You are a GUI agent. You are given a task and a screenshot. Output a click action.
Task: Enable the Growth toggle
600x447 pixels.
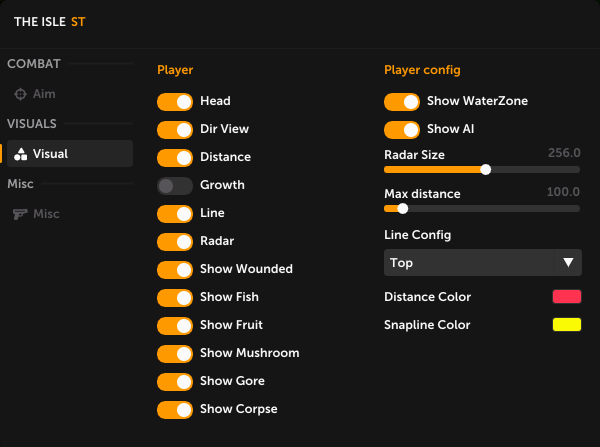(x=174, y=185)
